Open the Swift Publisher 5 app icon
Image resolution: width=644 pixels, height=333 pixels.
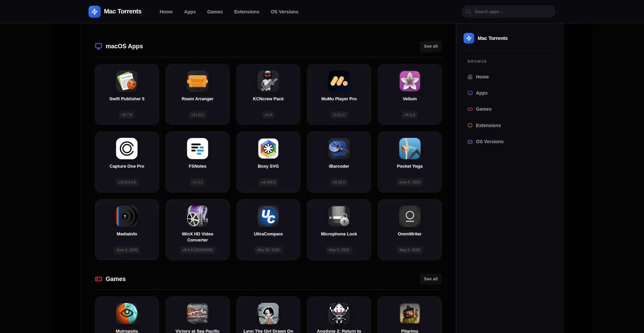tap(127, 81)
